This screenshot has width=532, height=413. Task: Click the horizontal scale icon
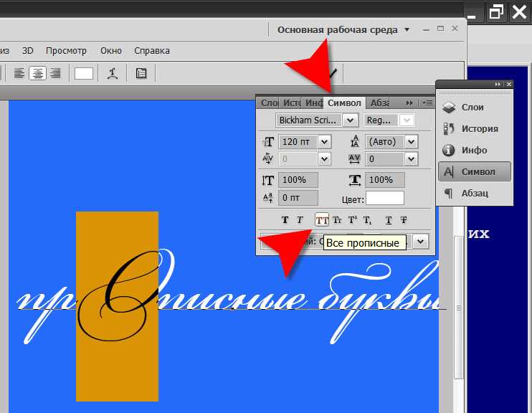pos(355,180)
